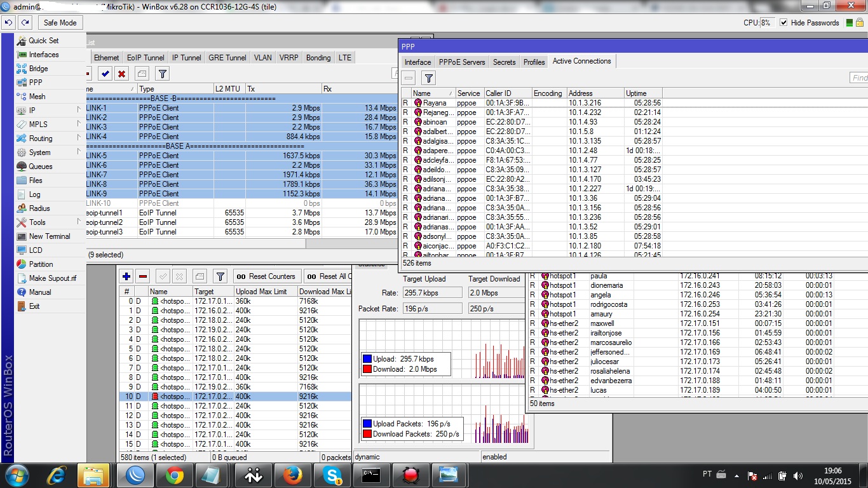
Task: Click the undo arrow in WinBox toolbar
Action: (8, 22)
